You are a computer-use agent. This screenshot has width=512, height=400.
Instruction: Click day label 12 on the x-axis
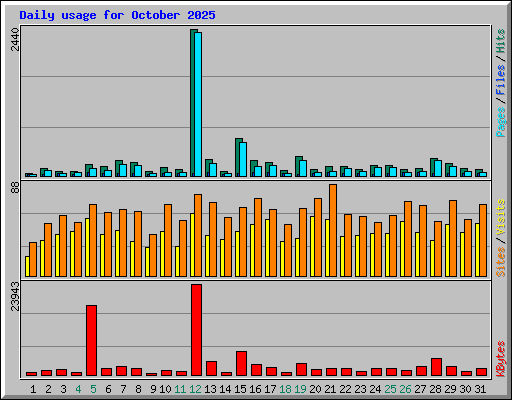coord(195,389)
